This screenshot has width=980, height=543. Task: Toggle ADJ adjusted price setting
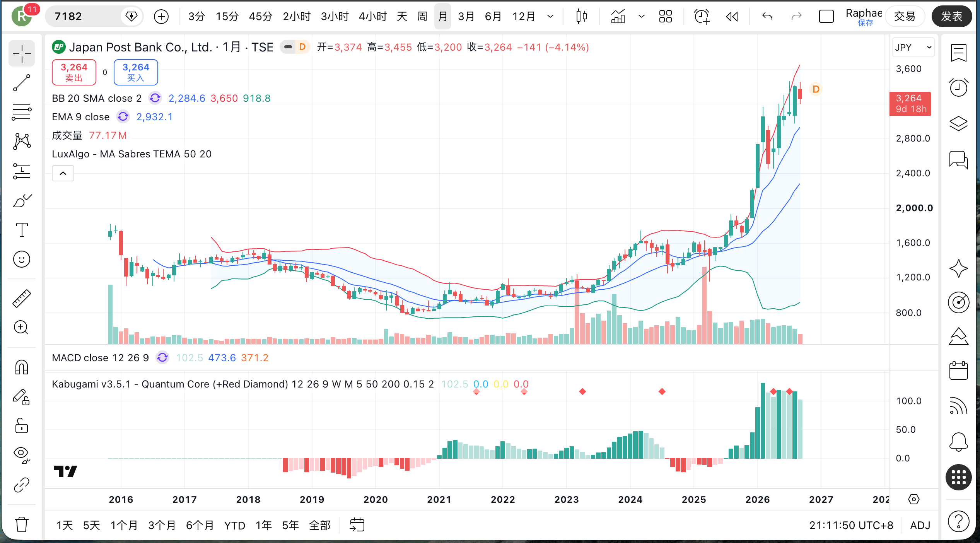tap(920, 525)
